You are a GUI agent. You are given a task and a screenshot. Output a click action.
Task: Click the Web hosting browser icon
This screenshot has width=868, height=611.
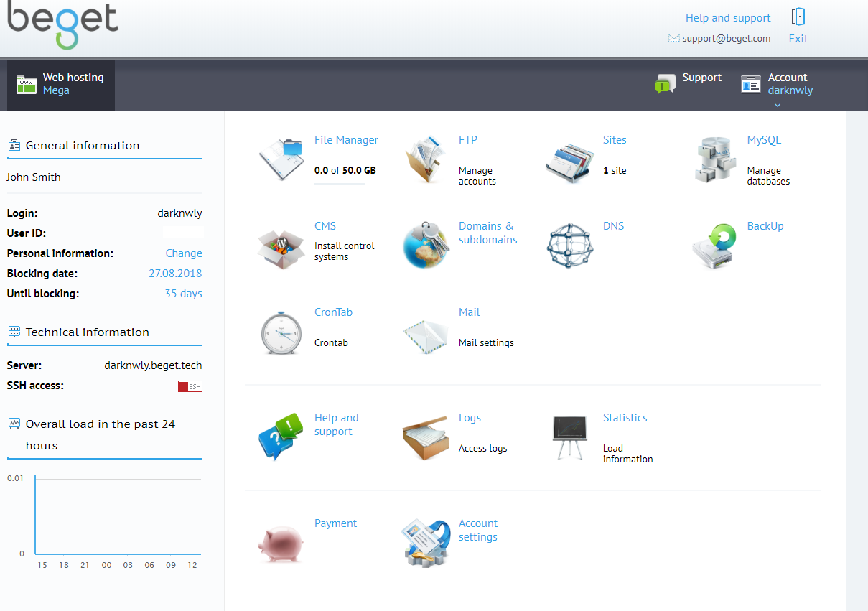[27, 84]
